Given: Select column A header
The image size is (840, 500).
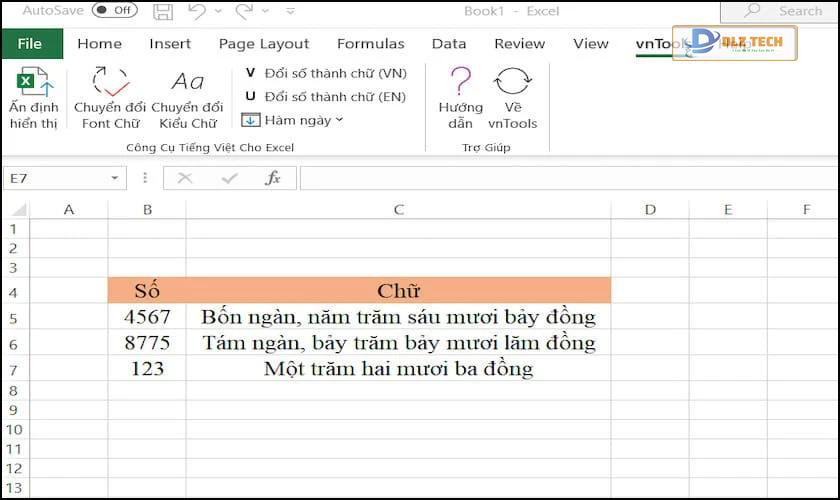Looking at the screenshot, I should [x=69, y=210].
